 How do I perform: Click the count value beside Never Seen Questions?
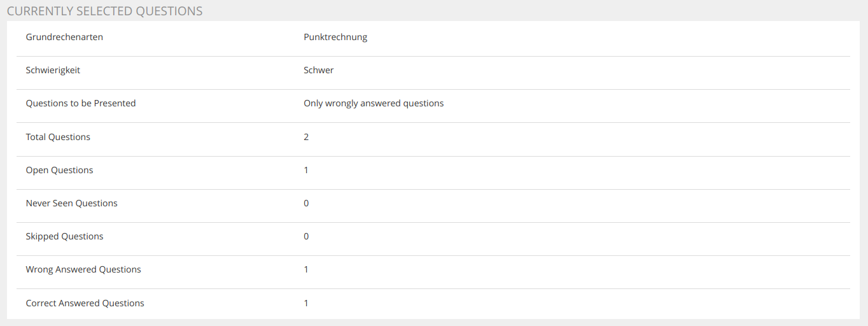[306, 203]
